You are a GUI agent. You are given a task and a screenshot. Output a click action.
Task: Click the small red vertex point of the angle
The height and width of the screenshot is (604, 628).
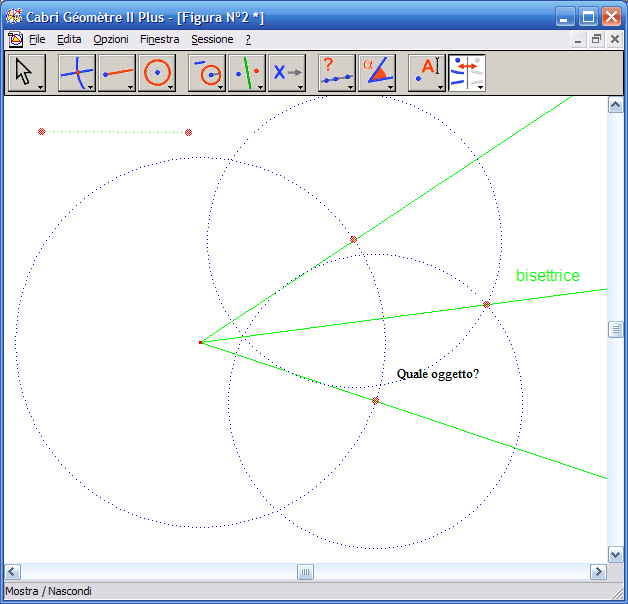(201, 342)
